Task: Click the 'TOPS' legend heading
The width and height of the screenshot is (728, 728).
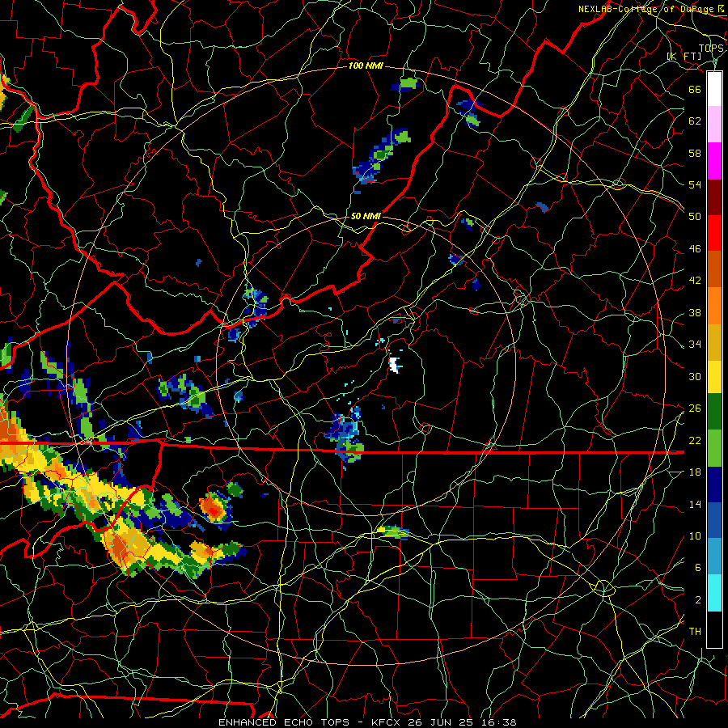Action: click(711, 49)
